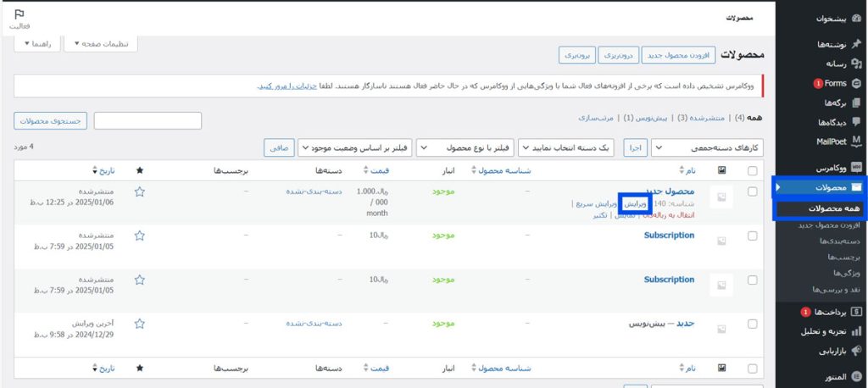Screen dimensions: 868x388
Task: Open the category dropdown (یک دسته انتخاب نمایید)
Action: [565, 147]
